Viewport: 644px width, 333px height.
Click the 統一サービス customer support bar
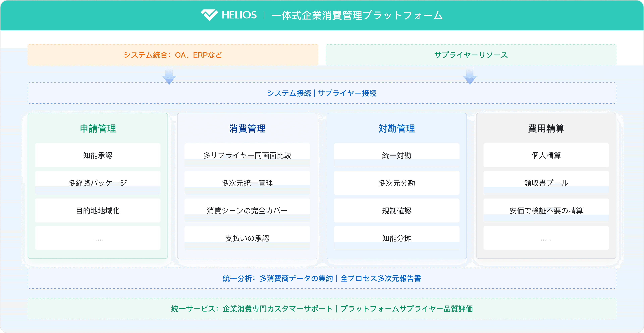pos(322,308)
